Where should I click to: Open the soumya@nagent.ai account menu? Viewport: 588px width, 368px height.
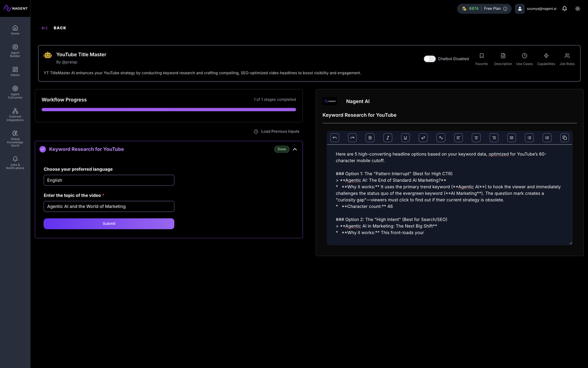536,9
